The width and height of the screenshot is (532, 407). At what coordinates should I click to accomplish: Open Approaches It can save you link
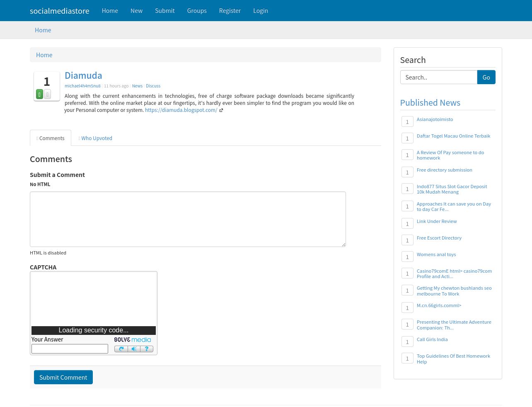click(x=454, y=206)
